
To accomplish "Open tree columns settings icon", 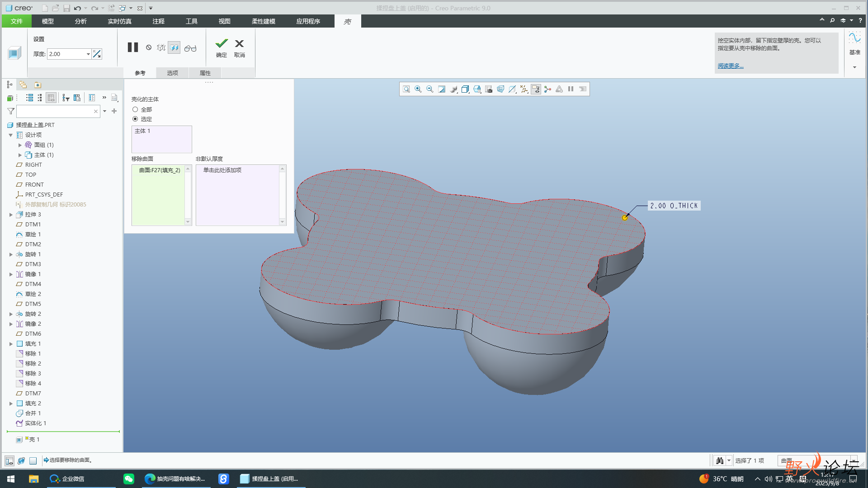I will pyautogui.click(x=77, y=98).
